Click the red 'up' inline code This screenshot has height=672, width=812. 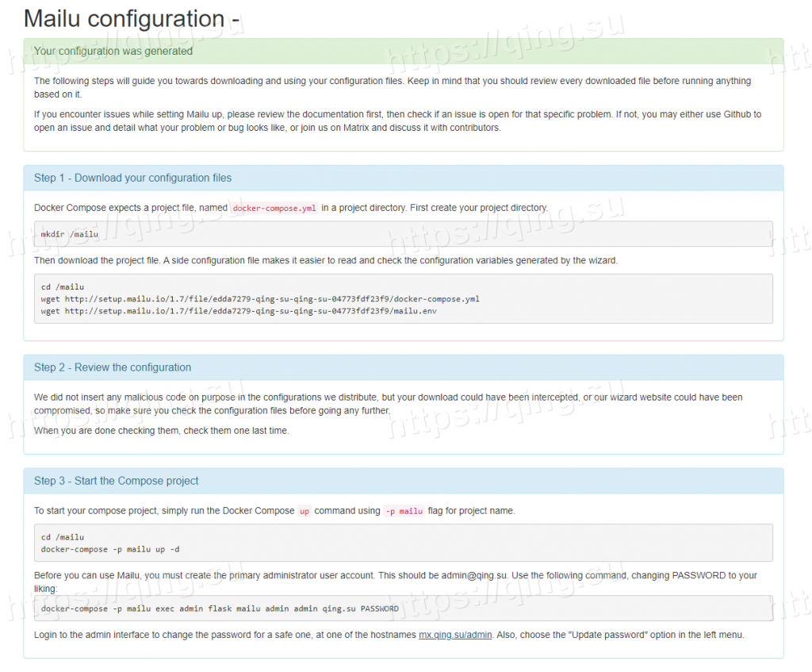pyautogui.click(x=304, y=512)
